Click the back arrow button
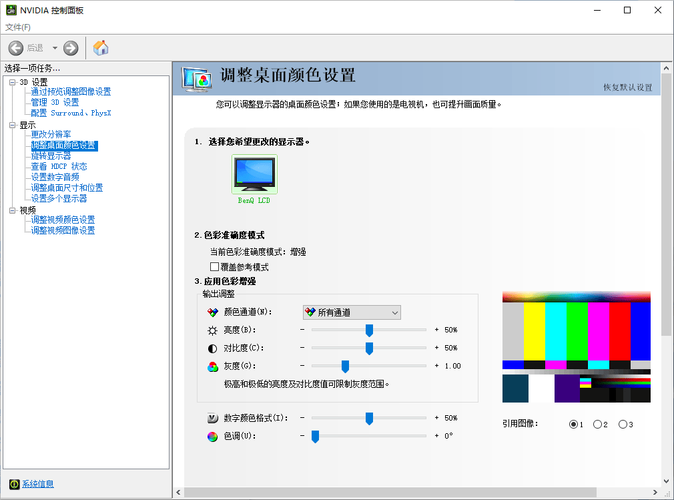Screen dimensions: 674x500 pyautogui.click(x=16, y=48)
